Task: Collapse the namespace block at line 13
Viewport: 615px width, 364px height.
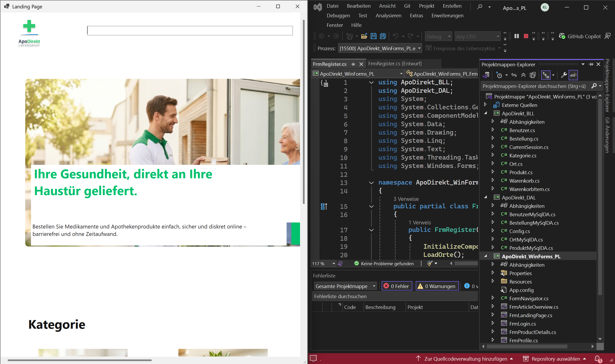Action: pyautogui.click(x=371, y=183)
